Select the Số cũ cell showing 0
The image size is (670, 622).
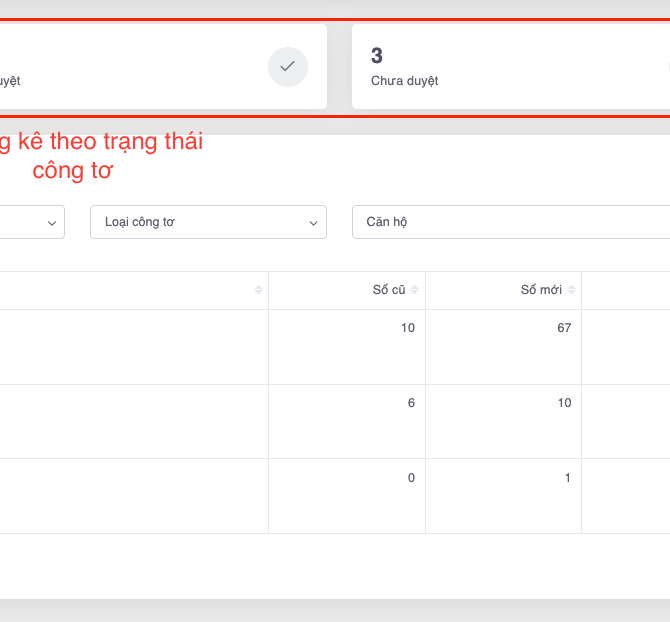(x=410, y=478)
